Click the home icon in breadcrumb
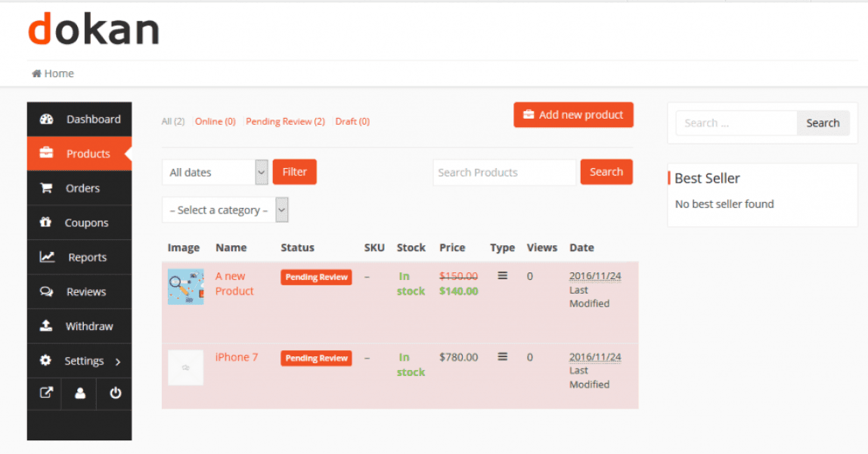Screen dimensions: 868x454 [36, 73]
